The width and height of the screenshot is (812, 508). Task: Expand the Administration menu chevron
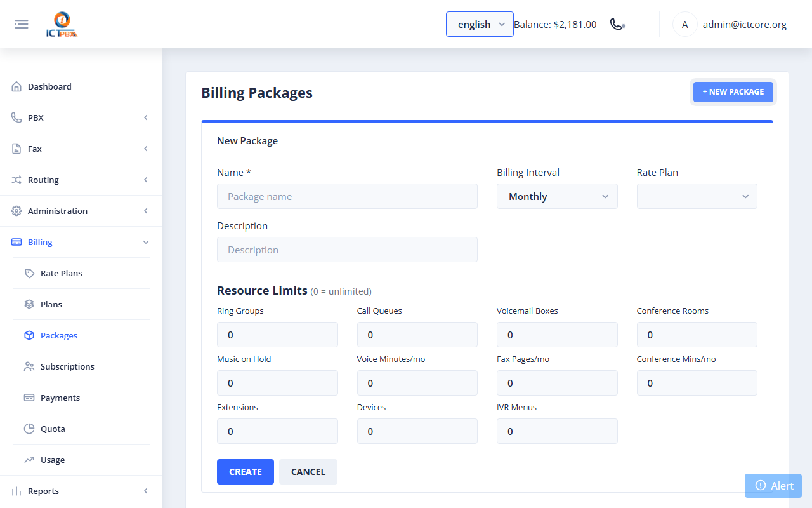(146, 211)
